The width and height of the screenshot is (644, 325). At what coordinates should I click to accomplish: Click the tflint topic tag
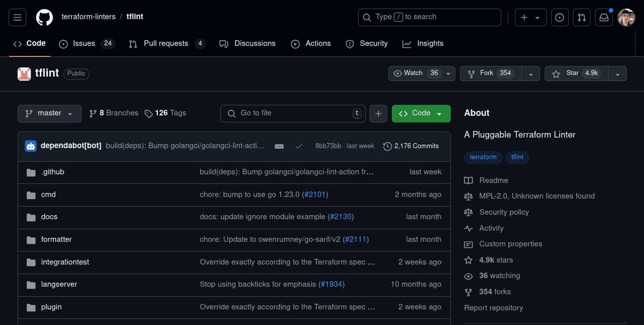(517, 157)
